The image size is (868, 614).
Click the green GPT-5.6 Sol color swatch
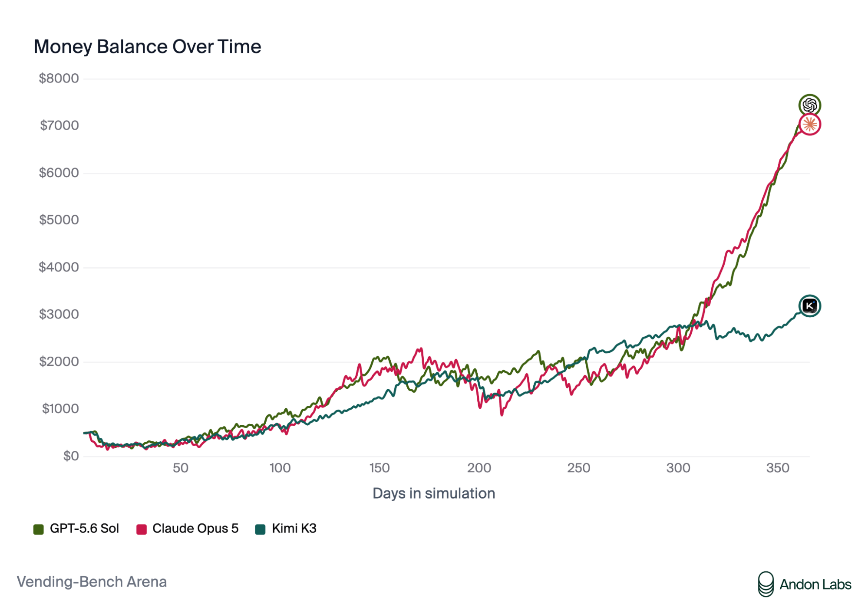pos(39,529)
